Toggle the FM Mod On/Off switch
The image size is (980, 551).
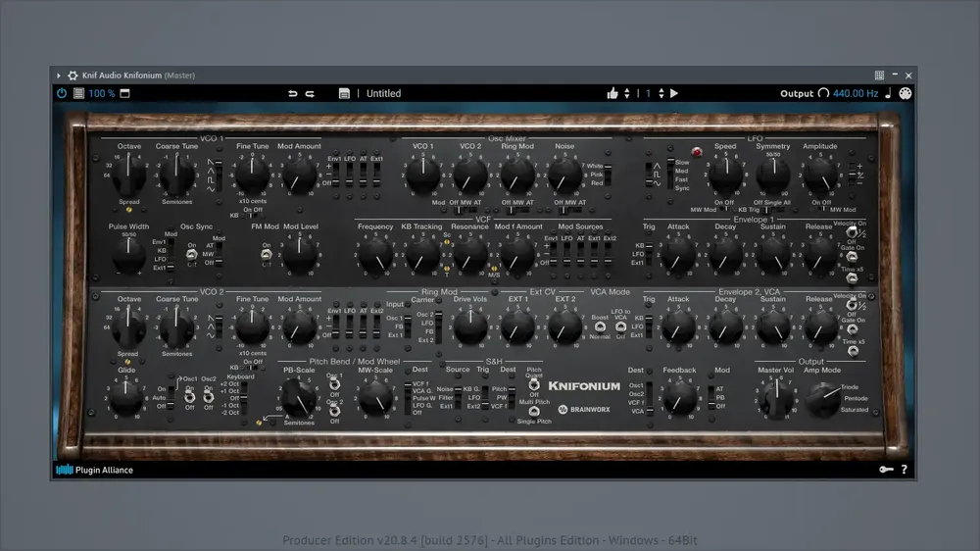[x=267, y=255]
